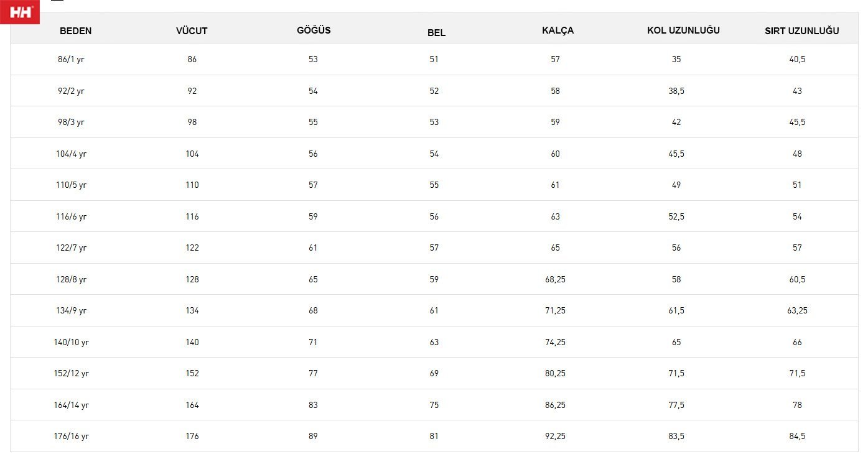
Task: Select the 128/8 yr size cell
Action: (x=71, y=279)
